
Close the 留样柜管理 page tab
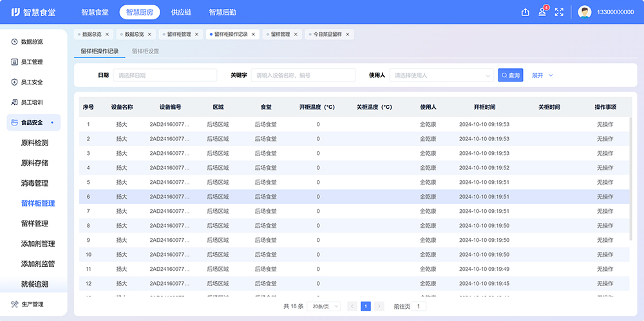pyautogui.click(x=197, y=34)
